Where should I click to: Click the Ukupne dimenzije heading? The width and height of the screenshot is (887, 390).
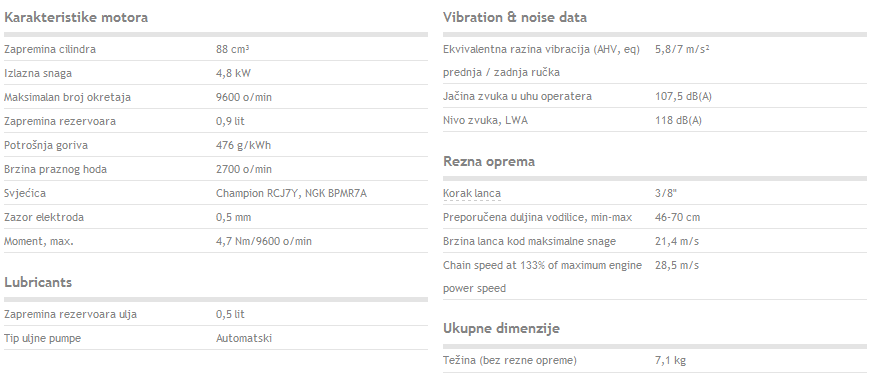coord(501,328)
